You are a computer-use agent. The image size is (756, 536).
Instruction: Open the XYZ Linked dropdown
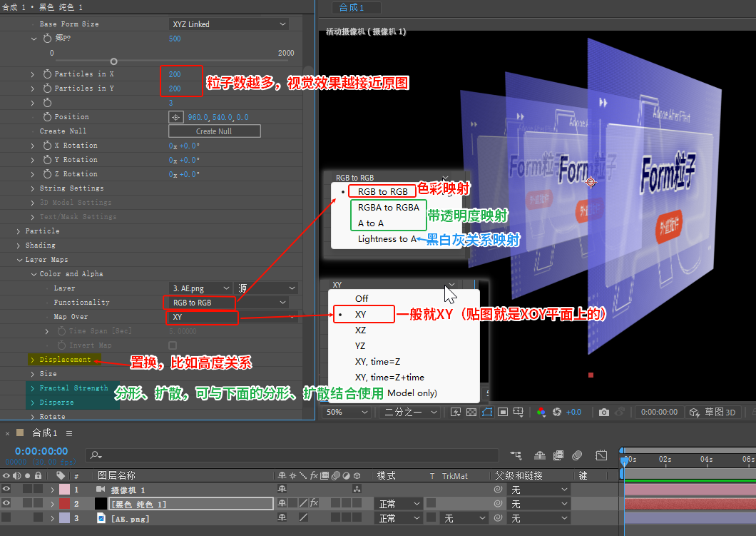point(229,24)
